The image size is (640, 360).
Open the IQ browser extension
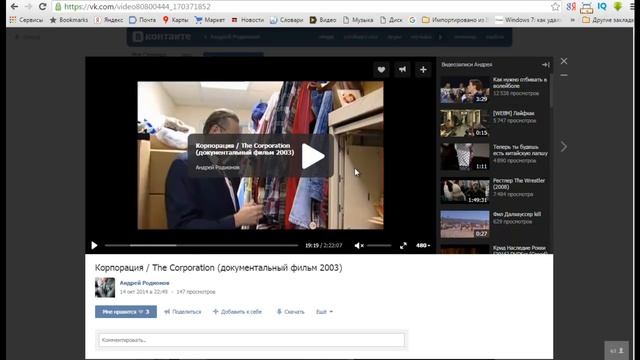(x=602, y=7)
